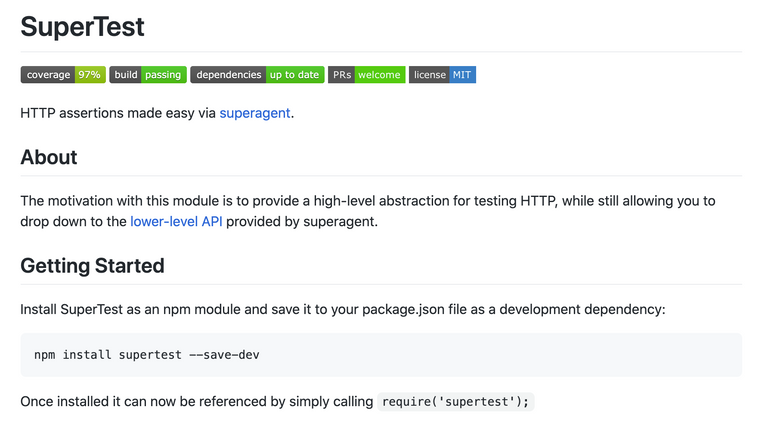The width and height of the screenshot is (768, 424).
Task: Click the text 'HTTP assertions made easy via'
Action: pos(118,113)
